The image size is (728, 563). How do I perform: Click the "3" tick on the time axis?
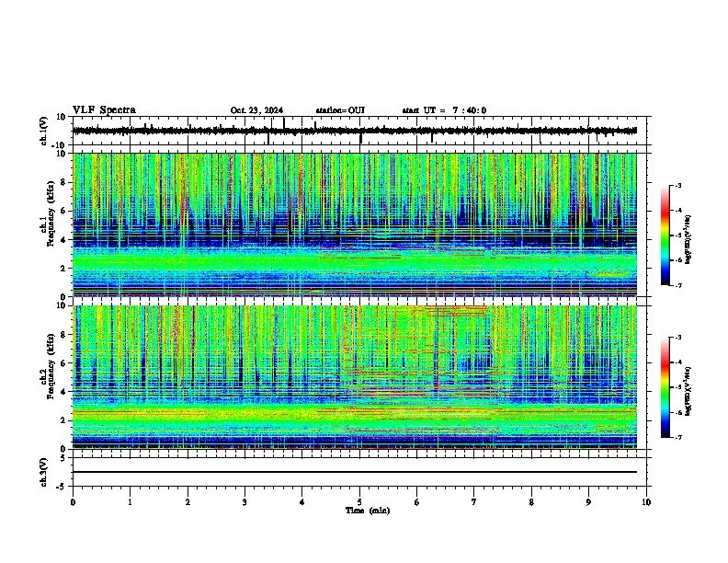click(x=245, y=502)
